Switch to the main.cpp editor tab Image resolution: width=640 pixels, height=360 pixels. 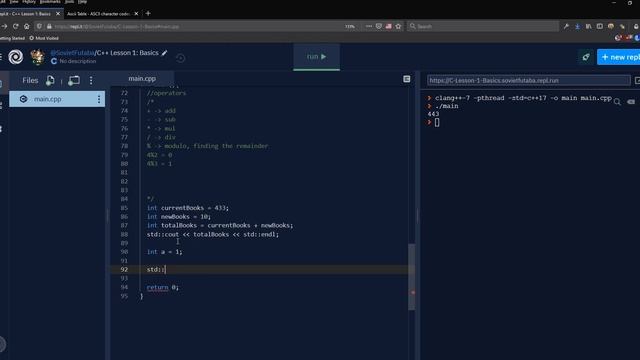pyautogui.click(x=142, y=78)
